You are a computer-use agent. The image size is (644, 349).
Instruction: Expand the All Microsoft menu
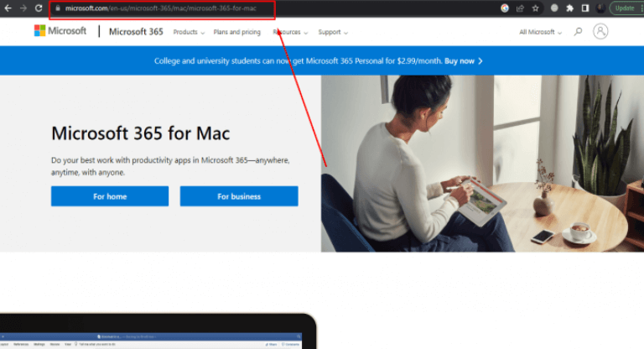coord(541,32)
